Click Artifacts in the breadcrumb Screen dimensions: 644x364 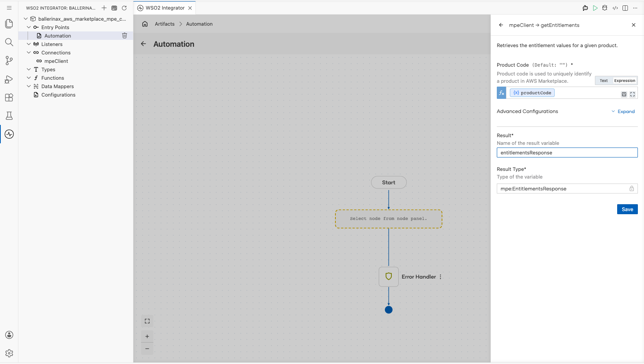coord(164,24)
